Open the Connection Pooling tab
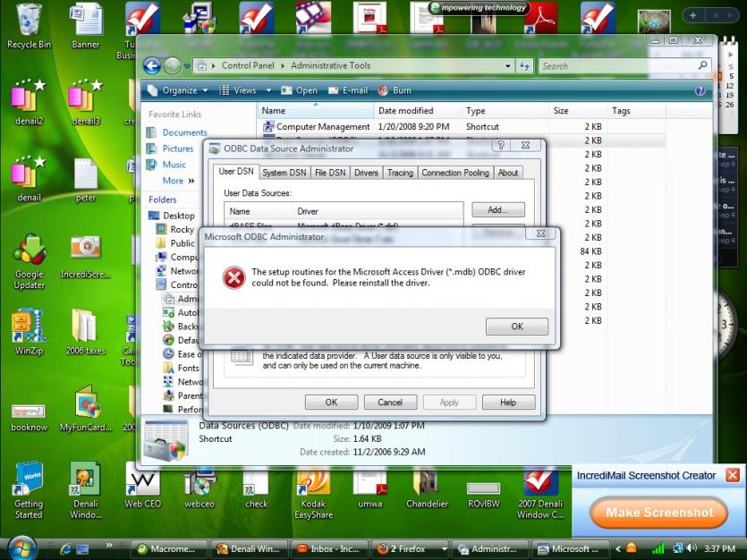 tap(455, 173)
